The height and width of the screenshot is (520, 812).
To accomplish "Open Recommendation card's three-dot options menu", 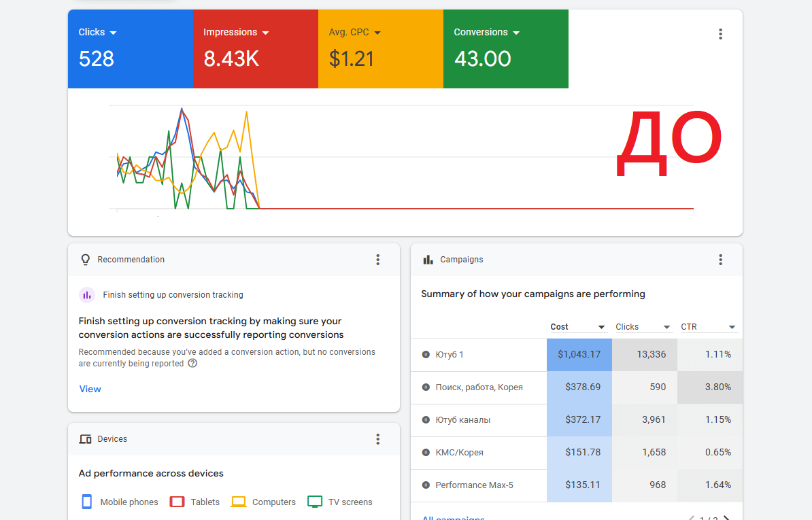I will point(377,260).
